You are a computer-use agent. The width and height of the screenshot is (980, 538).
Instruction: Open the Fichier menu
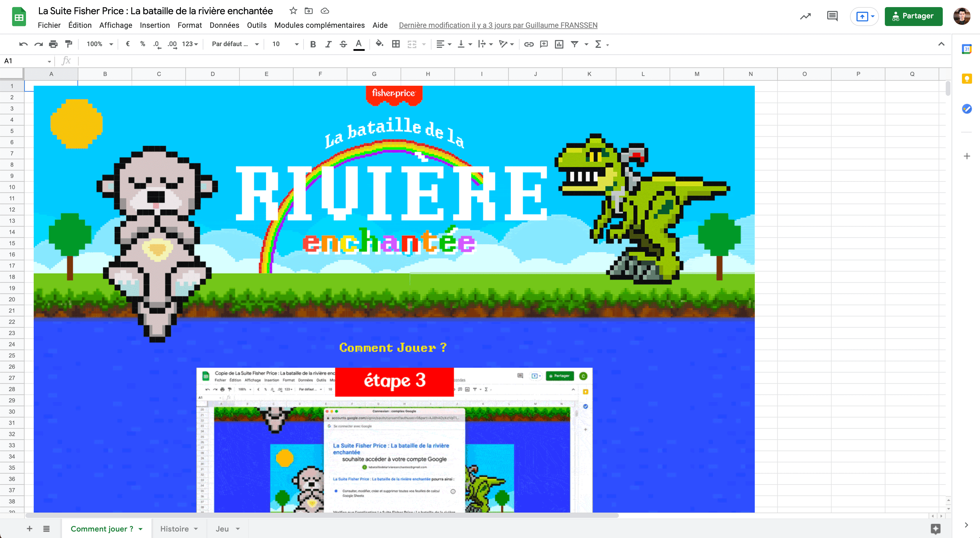(49, 25)
